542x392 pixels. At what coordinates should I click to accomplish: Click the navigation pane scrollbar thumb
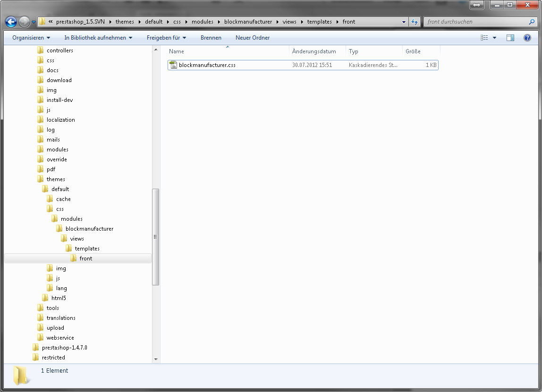[156, 237]
